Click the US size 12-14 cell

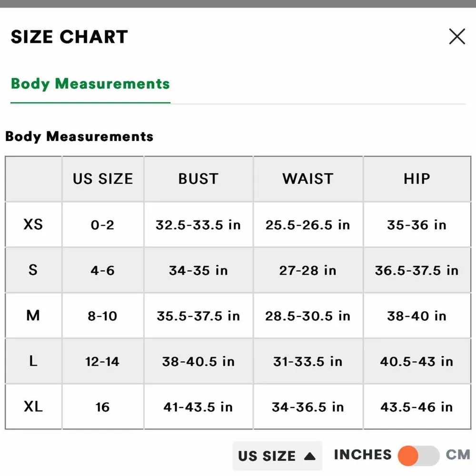click(102, 362)
